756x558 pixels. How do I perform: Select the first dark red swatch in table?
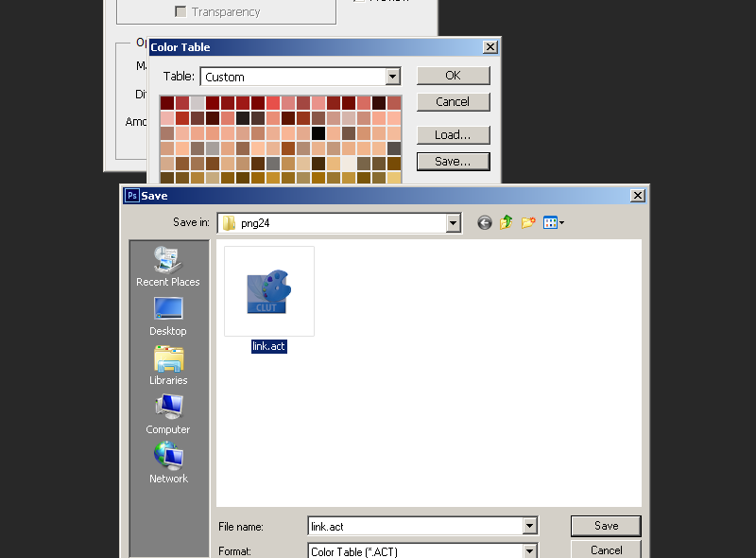click(x=167, y=103)
